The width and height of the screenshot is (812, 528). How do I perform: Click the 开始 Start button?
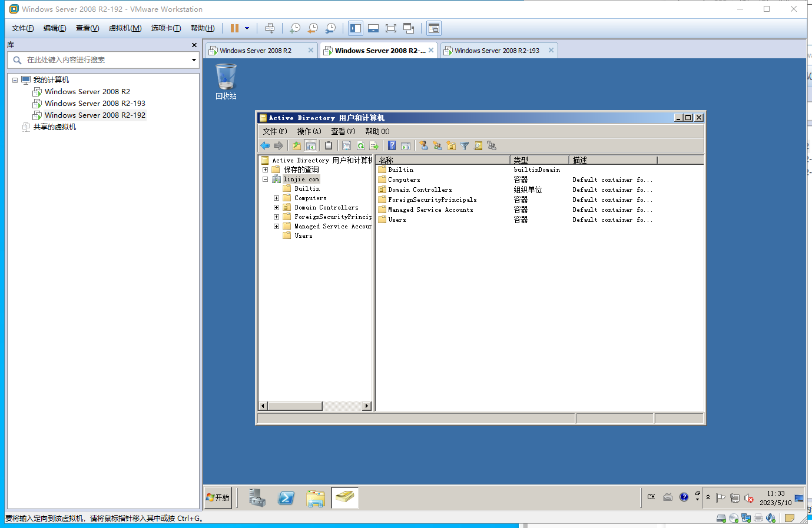(x=218, y=498)
